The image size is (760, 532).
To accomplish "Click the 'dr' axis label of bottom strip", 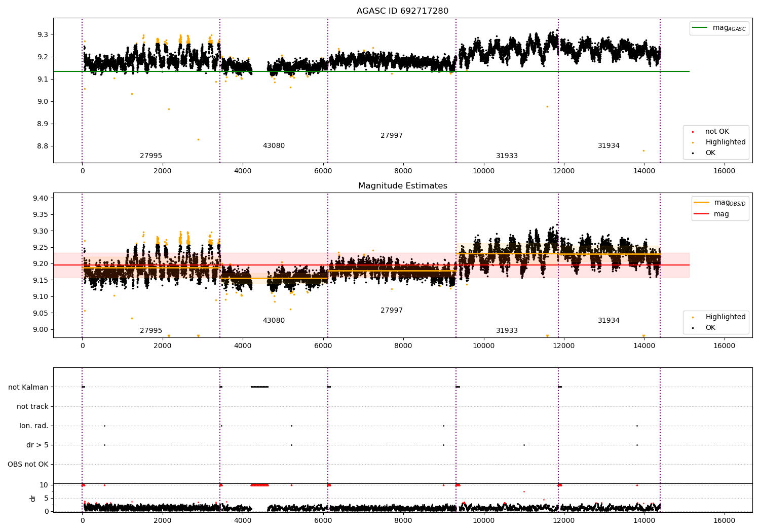I will [33, 498].
